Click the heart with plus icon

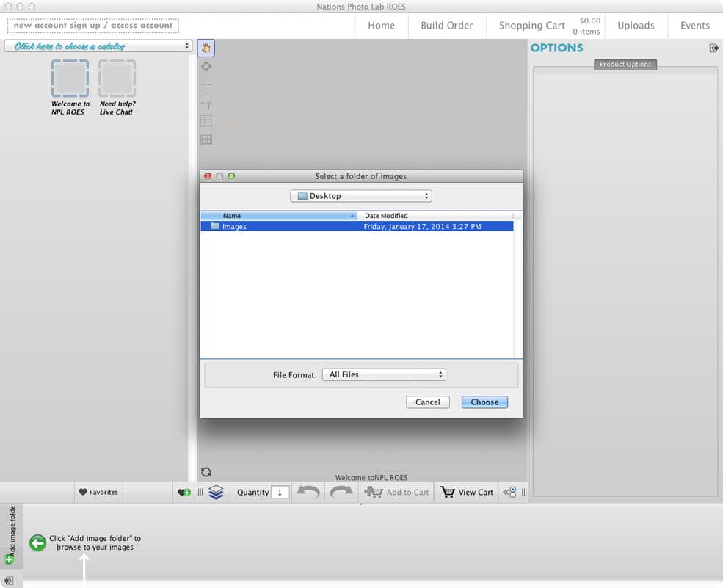click(x=184, y=493)
